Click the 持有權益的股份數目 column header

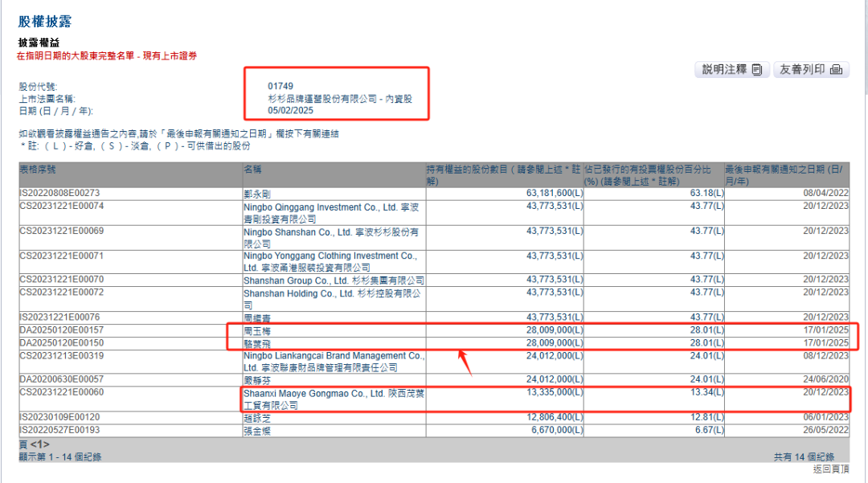click(504, 175)
